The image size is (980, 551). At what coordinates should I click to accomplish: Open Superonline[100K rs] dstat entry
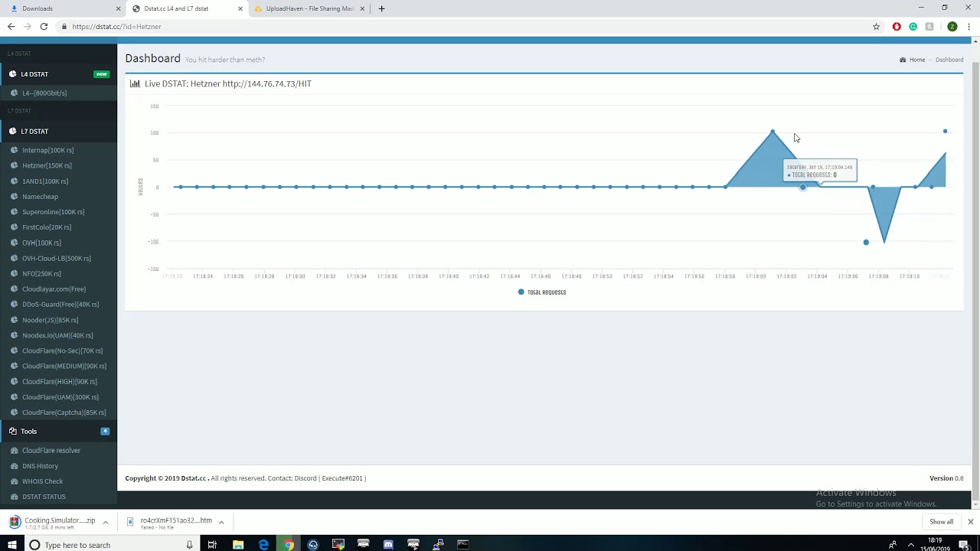(x=53, y=212)
